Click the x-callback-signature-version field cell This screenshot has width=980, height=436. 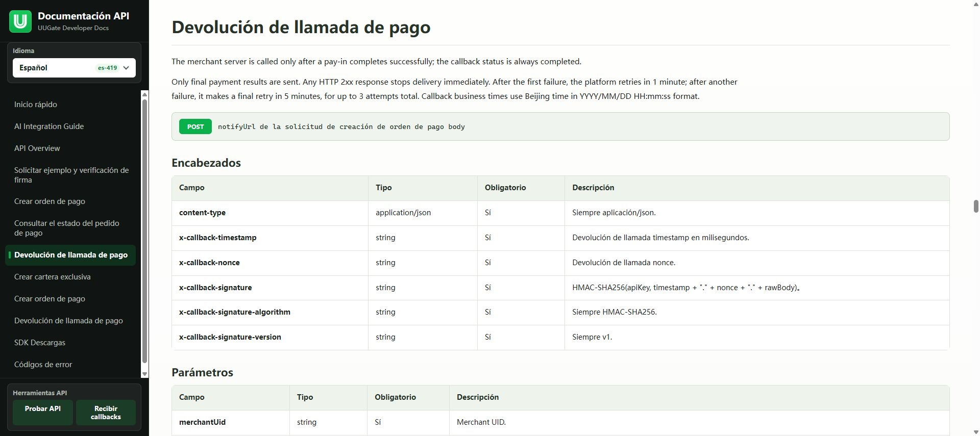(x=270, y=337)
